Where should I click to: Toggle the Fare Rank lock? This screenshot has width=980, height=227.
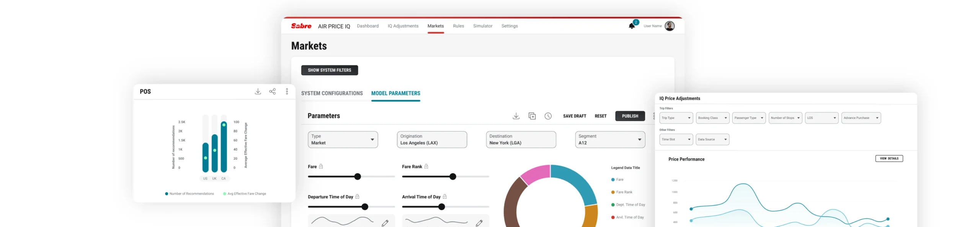point(426,167)
